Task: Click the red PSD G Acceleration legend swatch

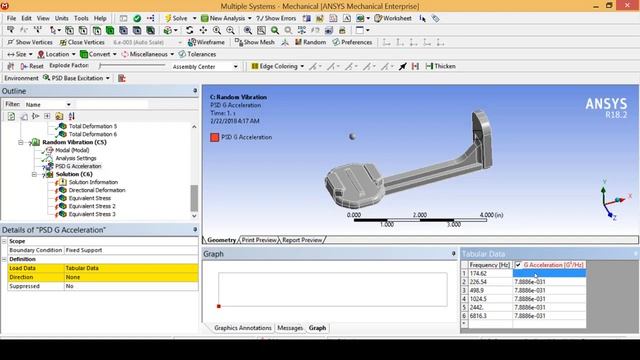Action: click(215, 138)
